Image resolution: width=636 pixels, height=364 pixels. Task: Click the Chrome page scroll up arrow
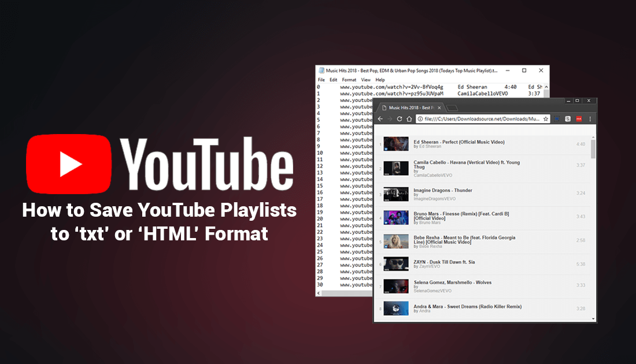(593, 138)
